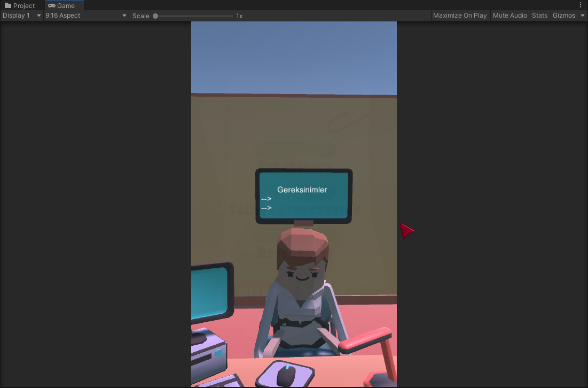Viewport: 588px width, 388px height.
Task: Show the Stats overlay
Action: tap(539, 15)
